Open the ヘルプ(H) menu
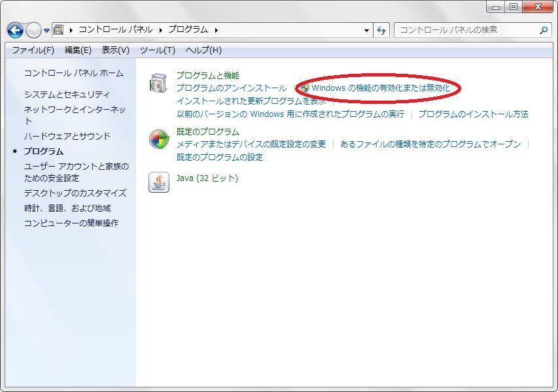Viewport: 558px width, 392px height. (203, 50)
